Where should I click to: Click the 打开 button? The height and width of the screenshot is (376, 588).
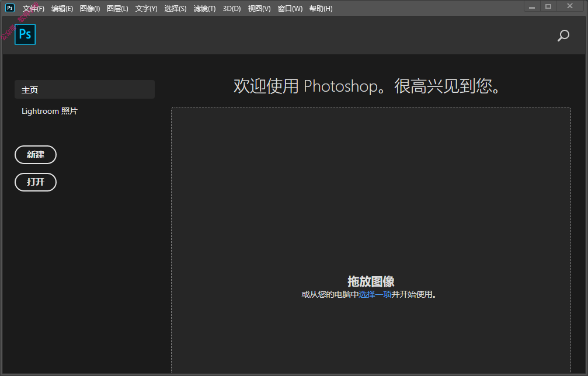(36, 182)
